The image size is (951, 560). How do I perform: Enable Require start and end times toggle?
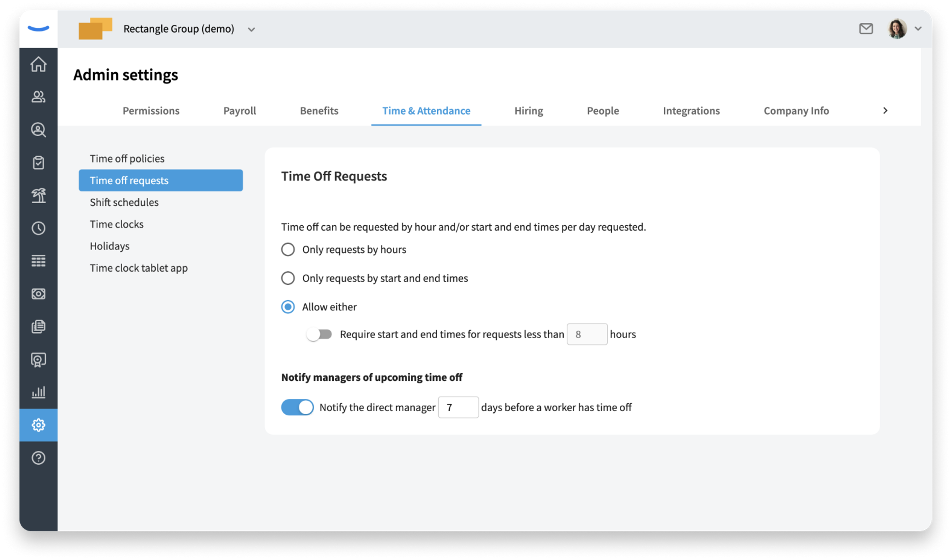(319, 334)
